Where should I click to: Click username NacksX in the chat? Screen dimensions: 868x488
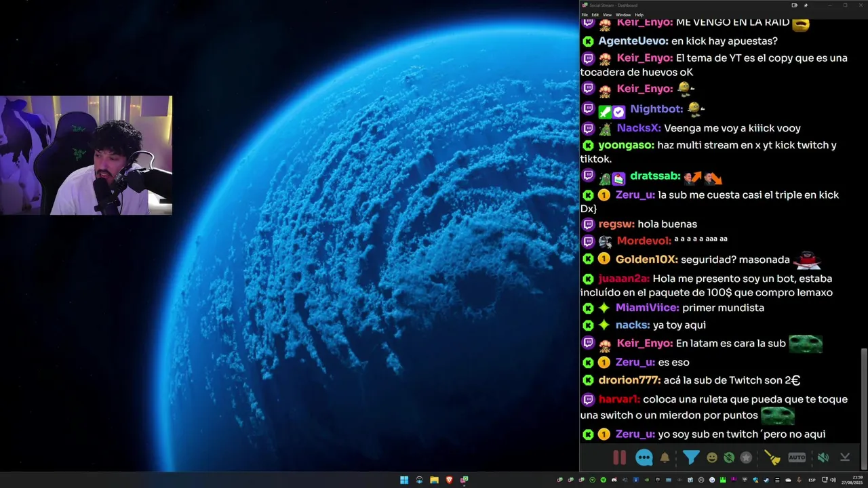click(x=638, y=128)
